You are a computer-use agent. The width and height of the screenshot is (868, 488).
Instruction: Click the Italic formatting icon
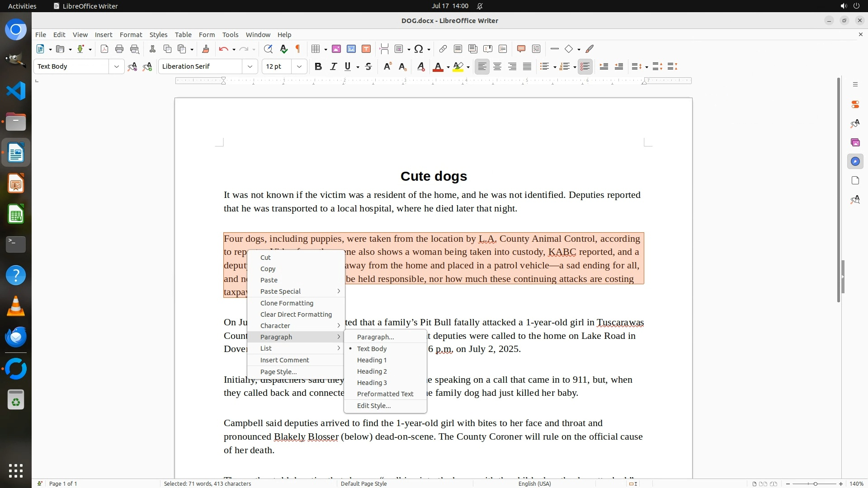(x=333, y=67)
